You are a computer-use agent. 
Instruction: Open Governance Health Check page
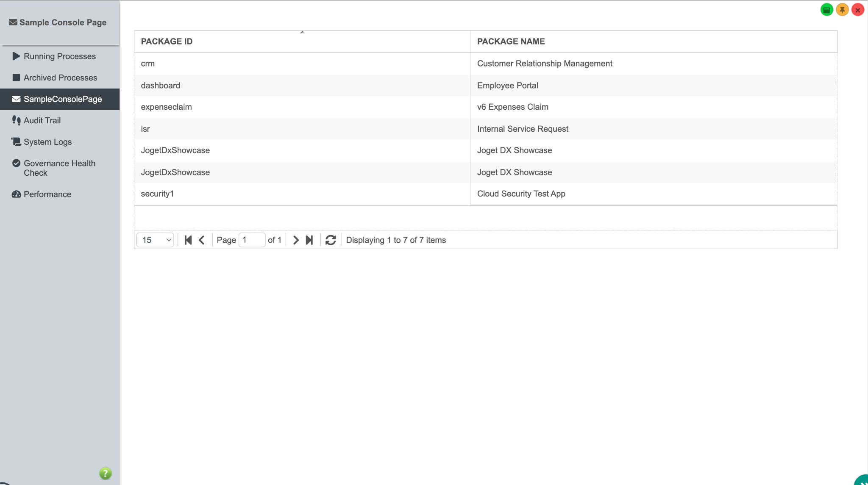(x=59, y=168)
